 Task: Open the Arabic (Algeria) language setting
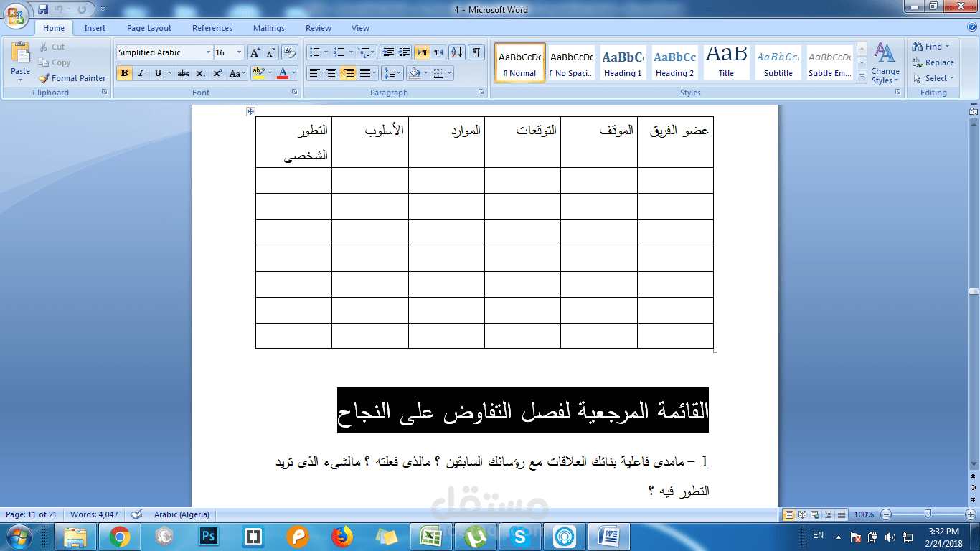(x=182, y=514)
